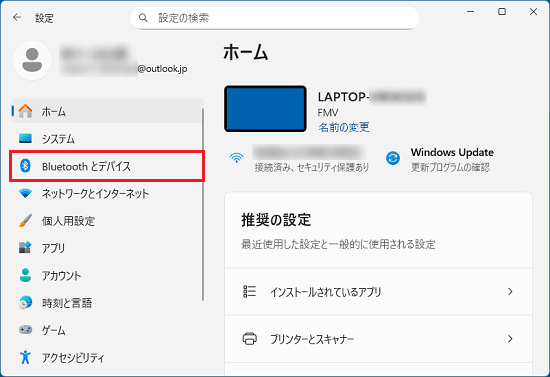This screenshot has width=550, height=377.
Task: Click the System monitor icon
Action: pos(25,139)
